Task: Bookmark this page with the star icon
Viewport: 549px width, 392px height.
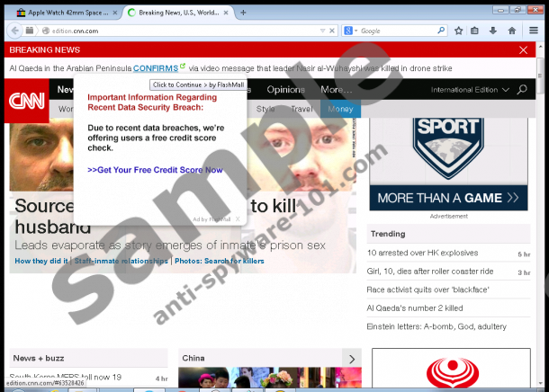Action: pos(458,31)
